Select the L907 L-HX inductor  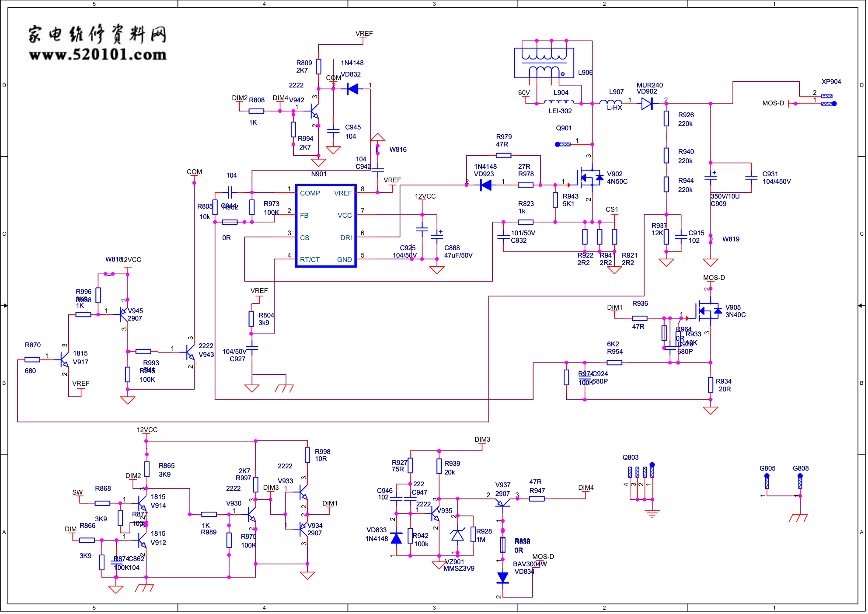tap(610, 103)
